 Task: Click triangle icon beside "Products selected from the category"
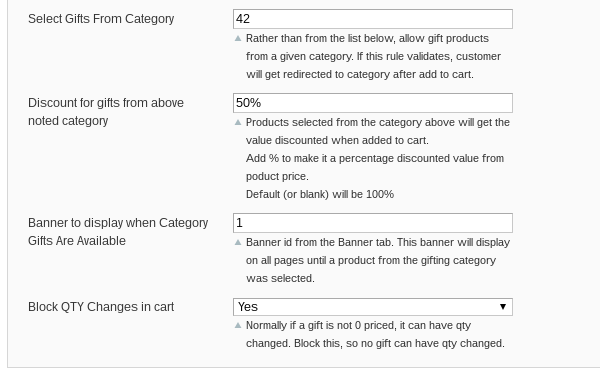[x=238, y=122]
